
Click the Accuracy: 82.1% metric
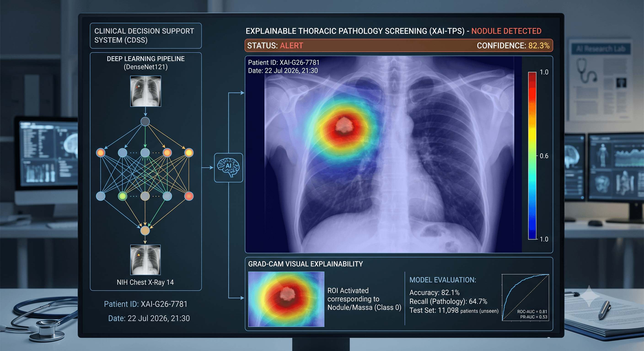[x=435, y=292]
